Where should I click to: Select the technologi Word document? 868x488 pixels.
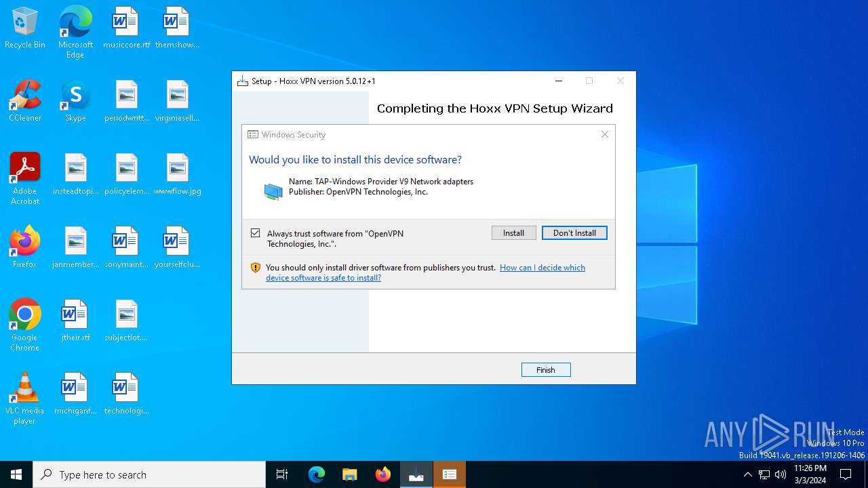point(126,394)
